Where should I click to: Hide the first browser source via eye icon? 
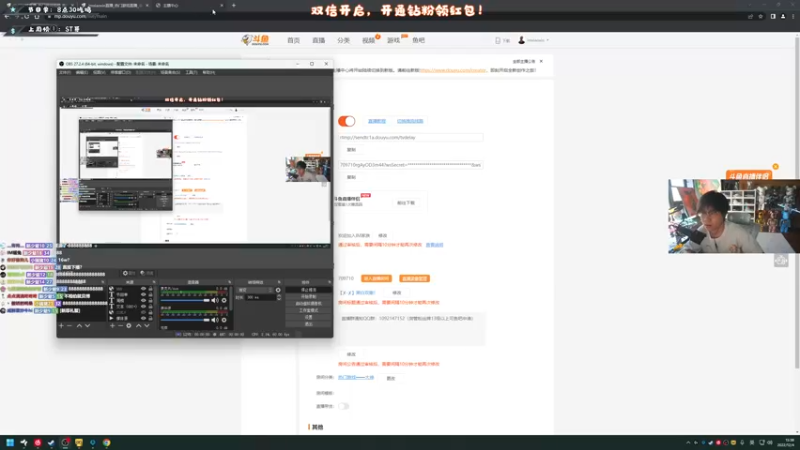pos(143,289)
